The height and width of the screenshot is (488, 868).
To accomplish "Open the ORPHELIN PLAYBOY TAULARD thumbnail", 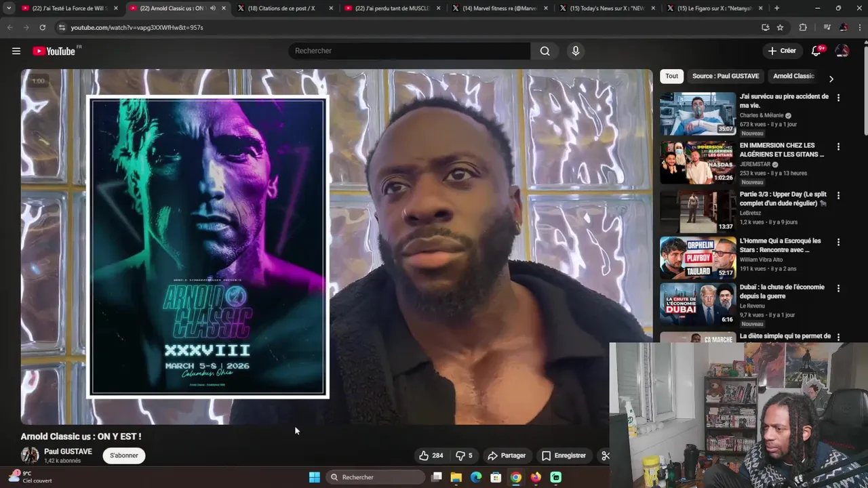I will [698, 258].
